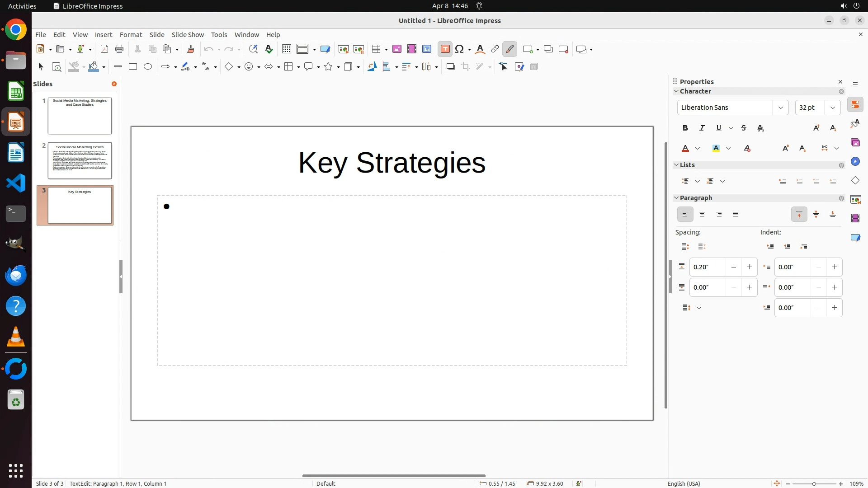
Task: Enable center paragraph alignment
Action: (702, 215)
